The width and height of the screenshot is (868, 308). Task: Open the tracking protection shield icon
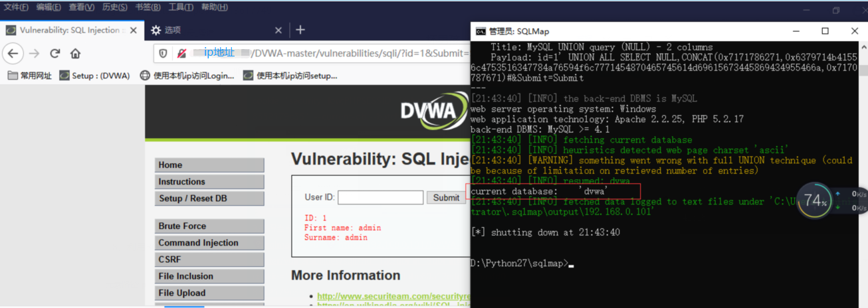point(163,53)
